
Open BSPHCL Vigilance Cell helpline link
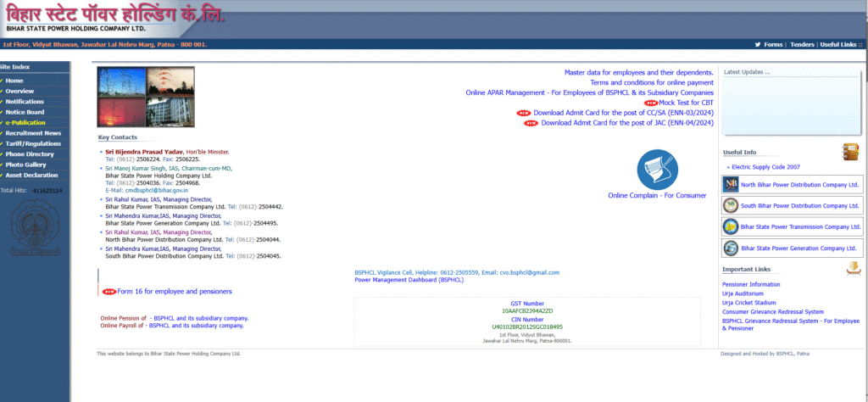pos(457,273)
